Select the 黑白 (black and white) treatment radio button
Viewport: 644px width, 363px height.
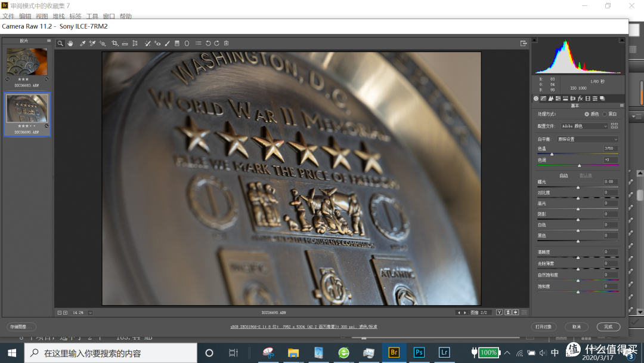pos(605,114)
